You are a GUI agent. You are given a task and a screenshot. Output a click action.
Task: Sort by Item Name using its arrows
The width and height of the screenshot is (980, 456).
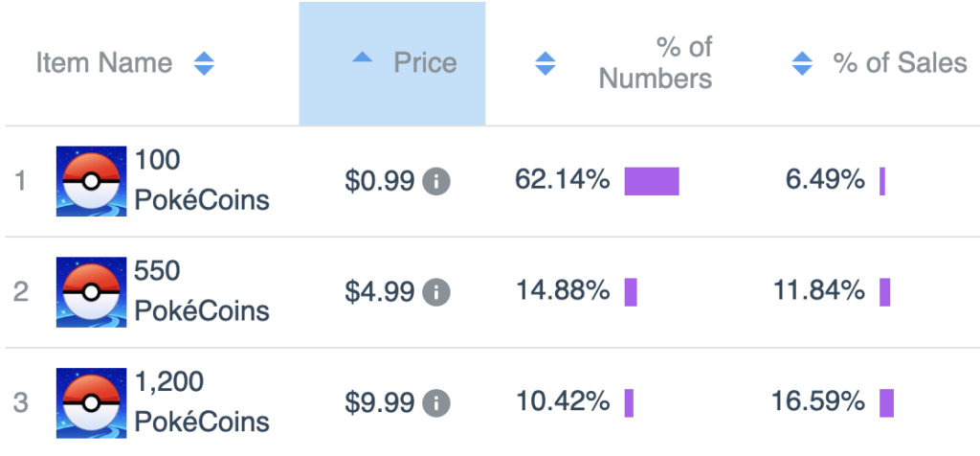(x=204, y=63)
